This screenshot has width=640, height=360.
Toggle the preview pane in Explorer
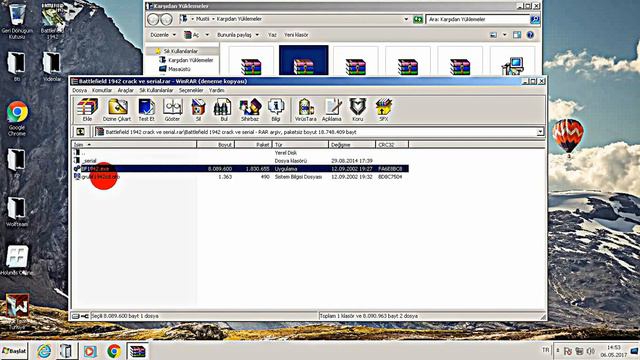pos(517,35)
